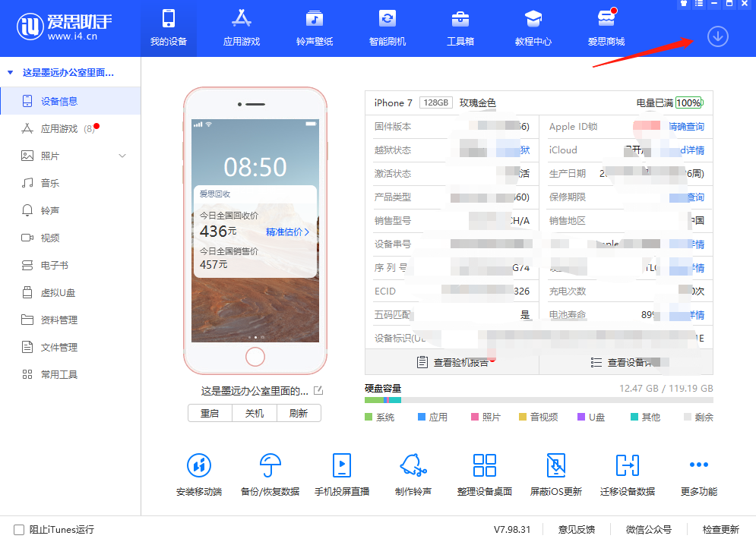Click the 照片 sidebar icon
756x542 pixels.
tap(27, 156)
